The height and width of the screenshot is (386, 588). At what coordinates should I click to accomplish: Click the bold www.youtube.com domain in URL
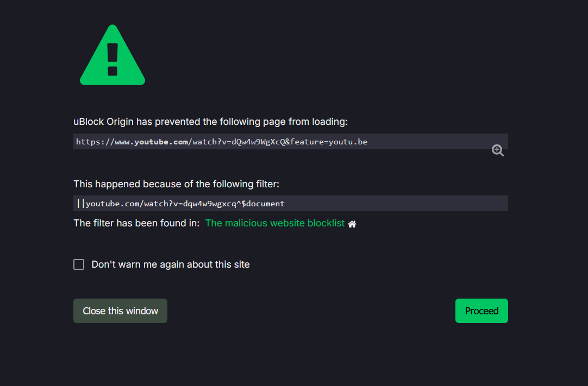(151, 142)
